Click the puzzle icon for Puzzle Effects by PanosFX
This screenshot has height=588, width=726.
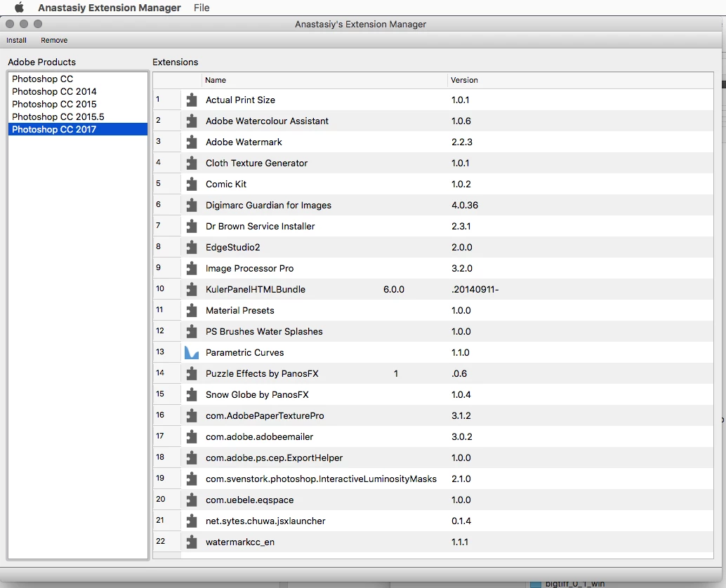pyautogui.click(x=192, y=374)
